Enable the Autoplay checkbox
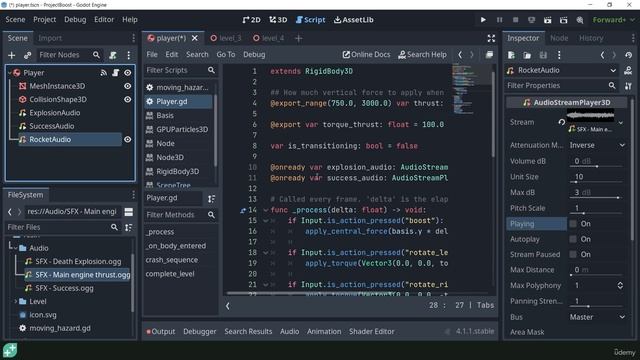Viewport: 640px width, 360px height. coord(573,239)
